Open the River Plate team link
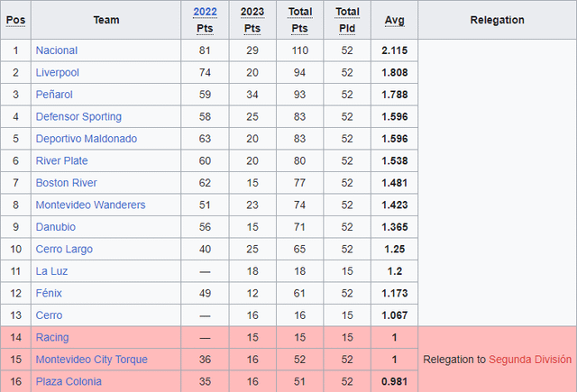This screenshot has height=392, width=577. click(61, 160)
